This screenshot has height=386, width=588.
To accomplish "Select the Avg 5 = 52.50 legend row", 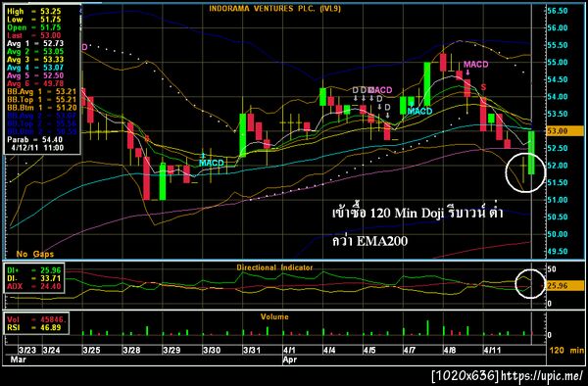I will 35,75.
